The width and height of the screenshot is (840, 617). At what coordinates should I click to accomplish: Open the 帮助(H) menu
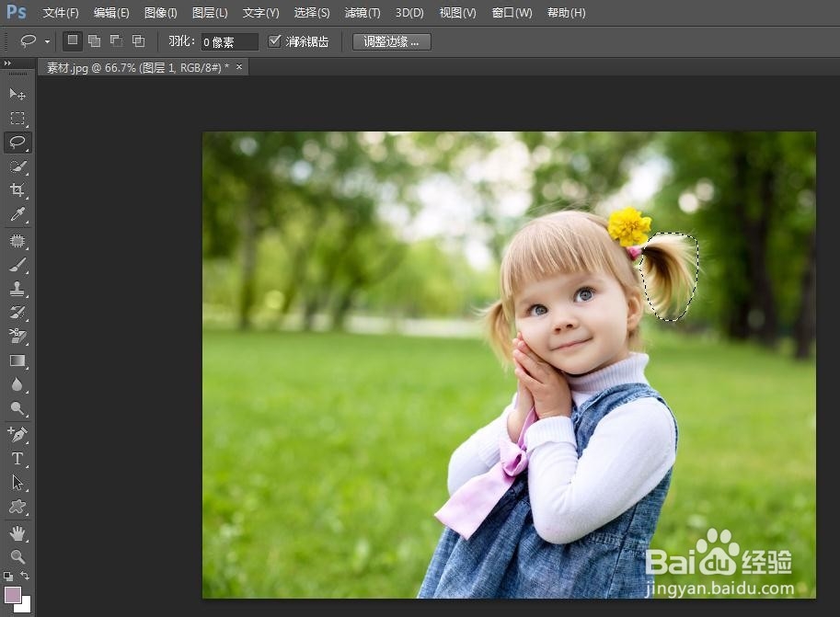pyautogui.click(x=566, y=12)
